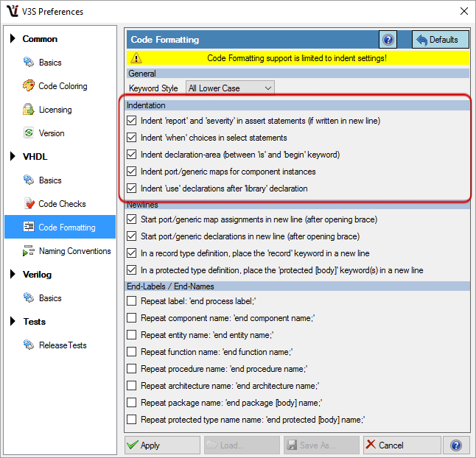Image resolution: width=476 pixels, height=458 pixels.
Task: Click the Code Formatting sidebar icon
Action: click(x=29, y=227)
